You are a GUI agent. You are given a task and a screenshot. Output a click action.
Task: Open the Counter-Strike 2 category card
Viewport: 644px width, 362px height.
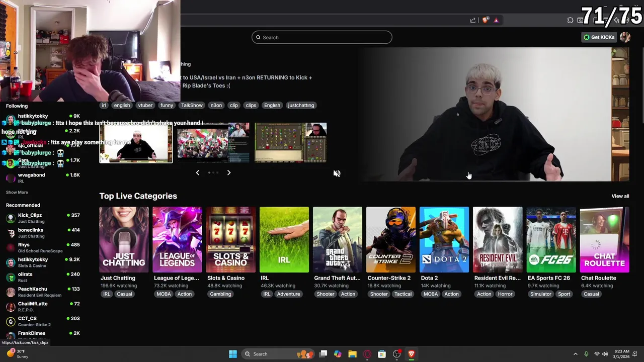click(391, 239)
